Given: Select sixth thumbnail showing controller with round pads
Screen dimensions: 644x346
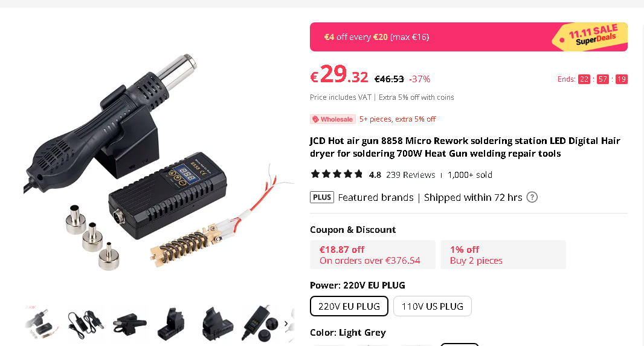Looking at the screenshot, I should coord(260,324).
